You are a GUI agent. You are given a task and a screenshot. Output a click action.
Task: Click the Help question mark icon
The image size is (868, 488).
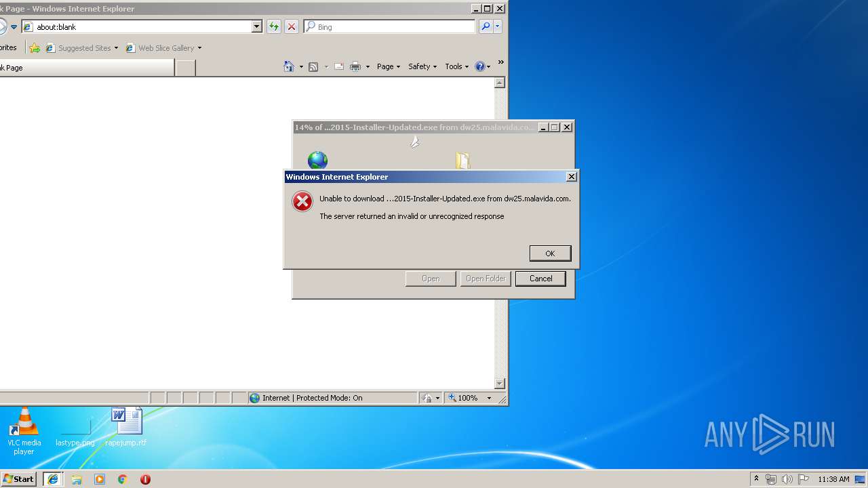[480, 66]
